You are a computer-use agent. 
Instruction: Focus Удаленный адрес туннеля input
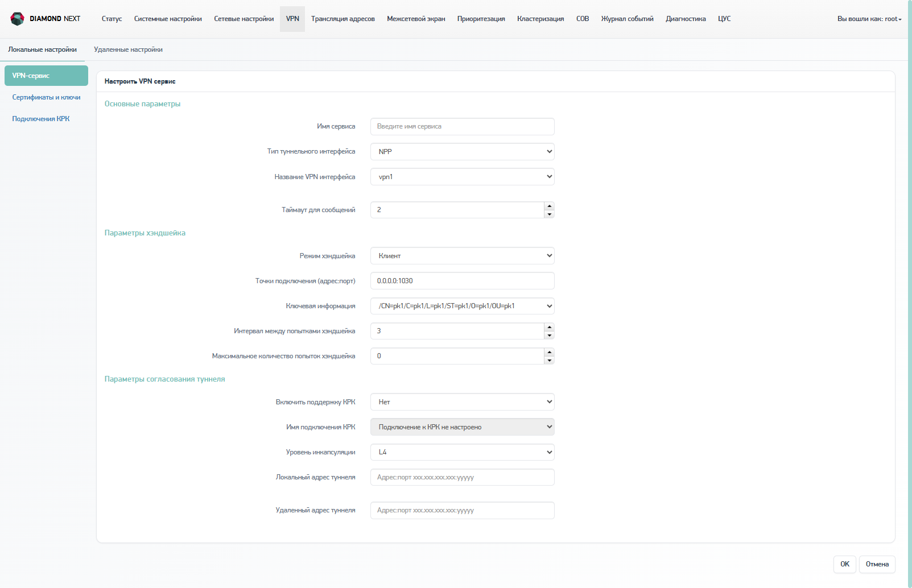click(462, 510)
